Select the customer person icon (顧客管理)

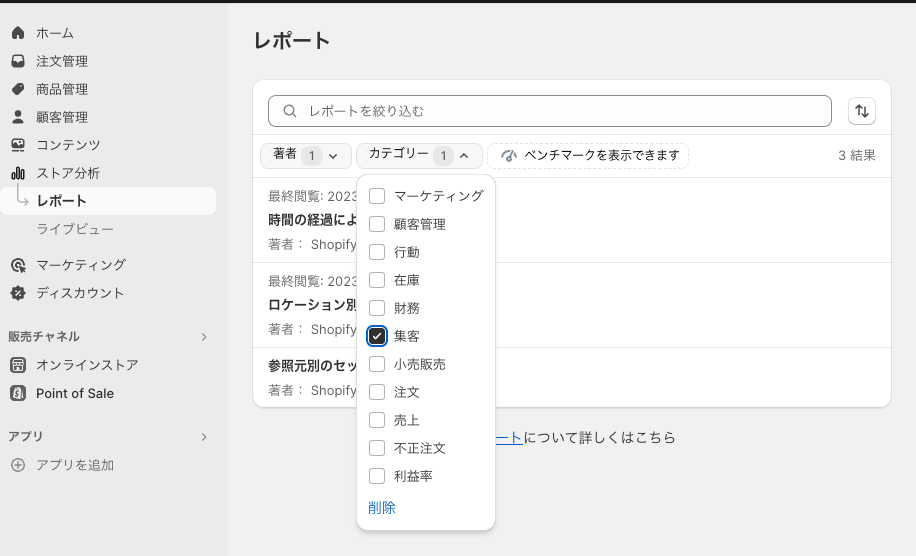coord(18,117)
